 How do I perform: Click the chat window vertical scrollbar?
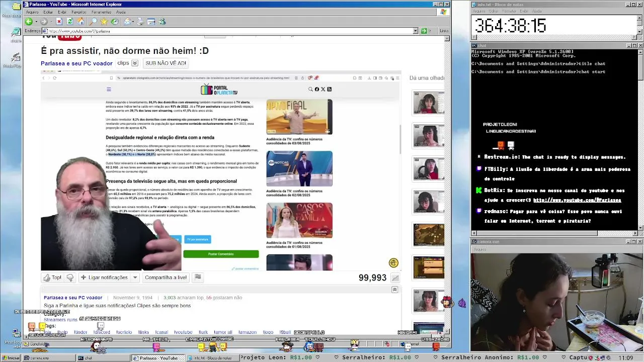[x=640, y=140]
